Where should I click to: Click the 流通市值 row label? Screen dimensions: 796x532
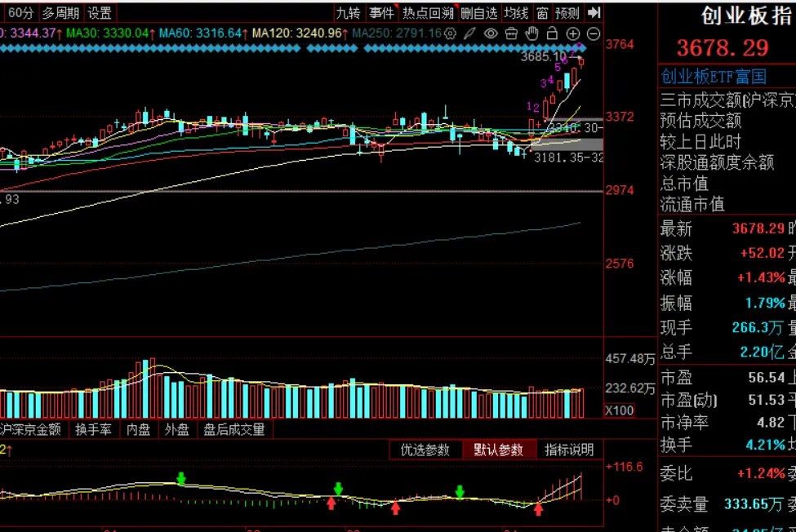[692, 204]
